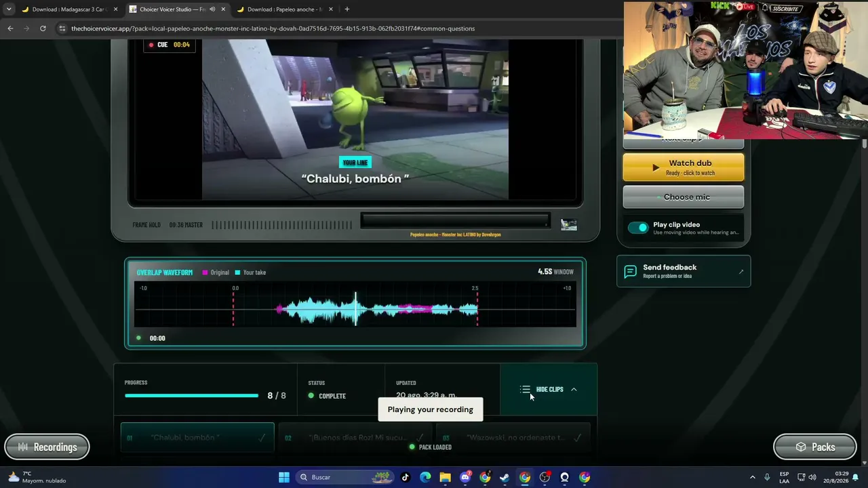The image size is (868, 488).
Task: Go forward to the next page
Action: click(x=26, y=28)
